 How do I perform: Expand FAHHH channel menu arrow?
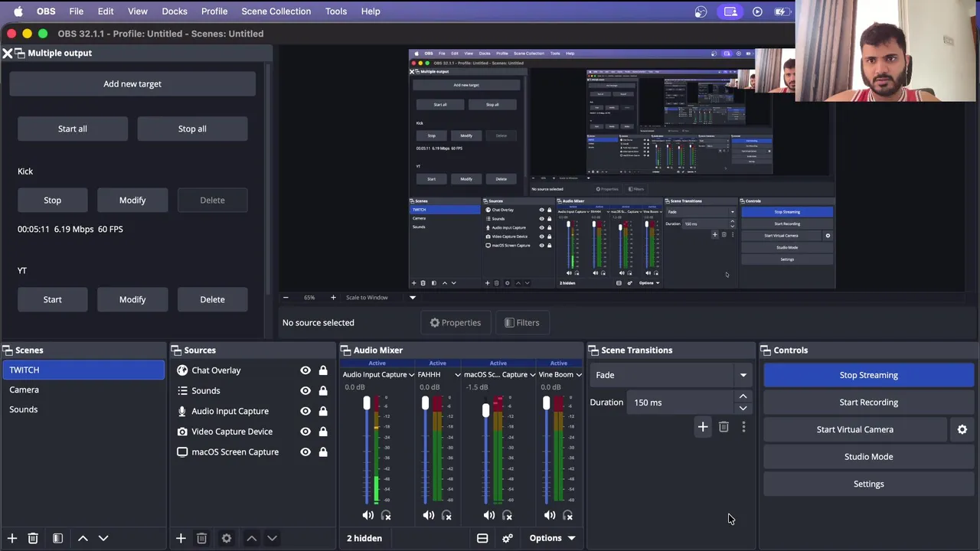click(458, 375)
